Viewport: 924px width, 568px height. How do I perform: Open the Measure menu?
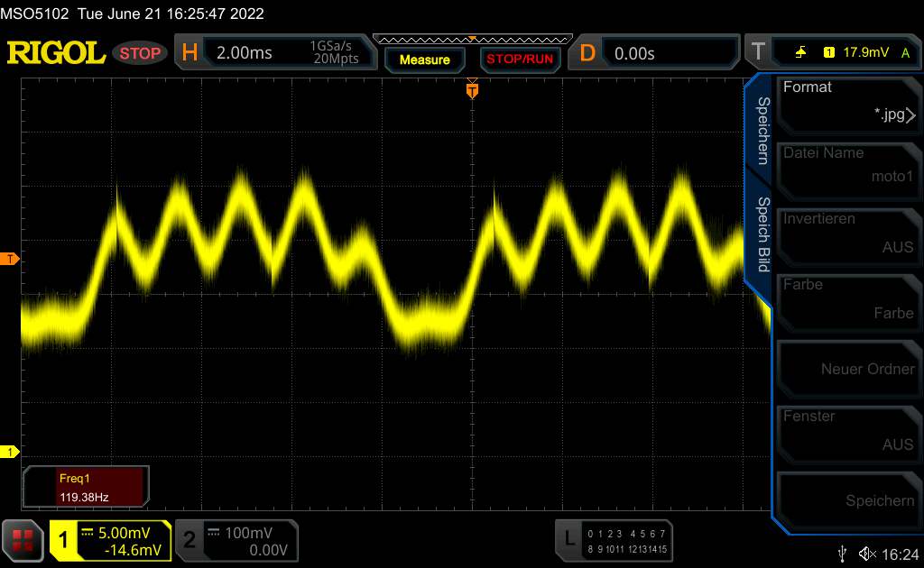point(424,60)
